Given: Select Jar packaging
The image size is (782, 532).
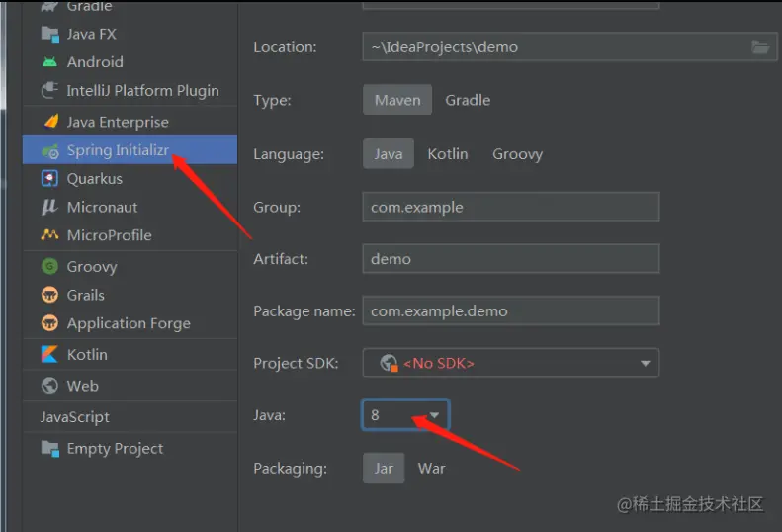Looking at the screenshot, I should click(384, 468).
